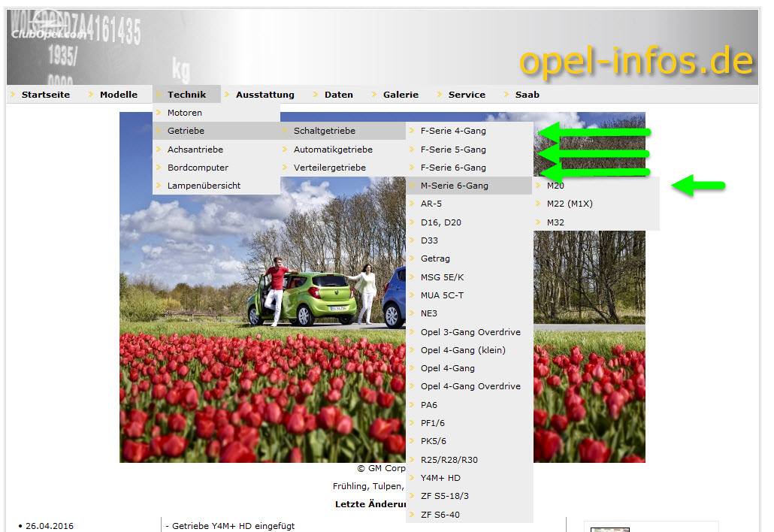Image resolution: width=774 pixels, height=532 pixels.
Task: Select M22 (M1X) in M-Serie submenu
Action: 597,204
